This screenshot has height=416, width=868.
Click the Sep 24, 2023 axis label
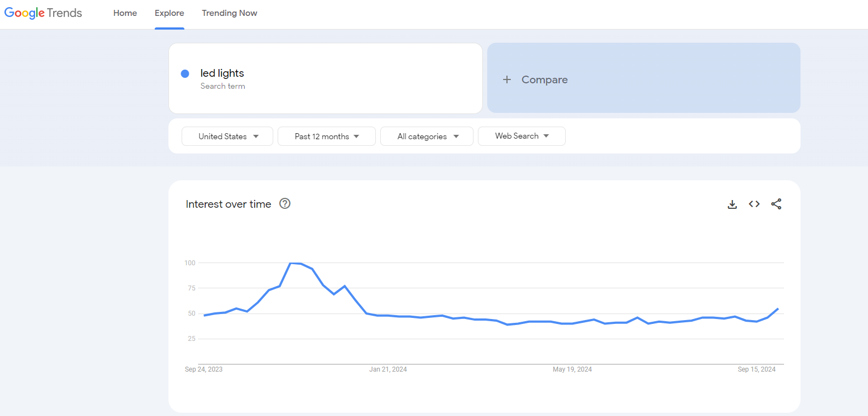pyautogui.click(x=204, y=369)
